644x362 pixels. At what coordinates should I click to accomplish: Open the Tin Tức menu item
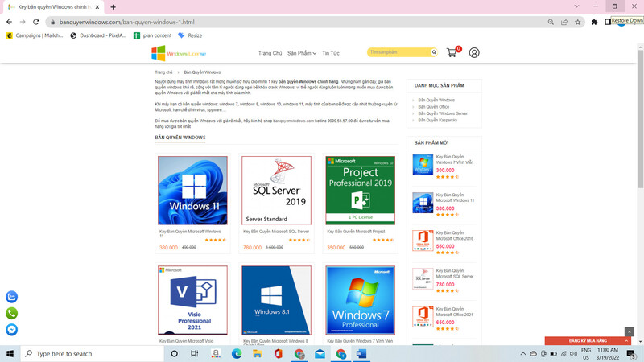tap(331, 53)
